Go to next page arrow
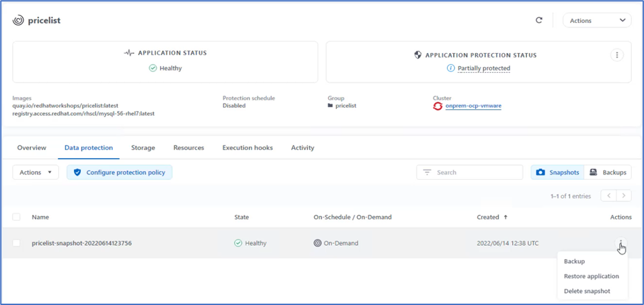 click(x=625, y=196)
